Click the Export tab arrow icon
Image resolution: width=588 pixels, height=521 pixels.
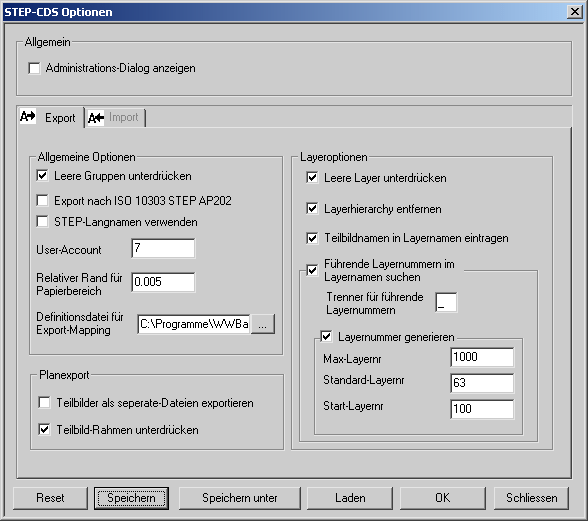[x=28, y=117]
